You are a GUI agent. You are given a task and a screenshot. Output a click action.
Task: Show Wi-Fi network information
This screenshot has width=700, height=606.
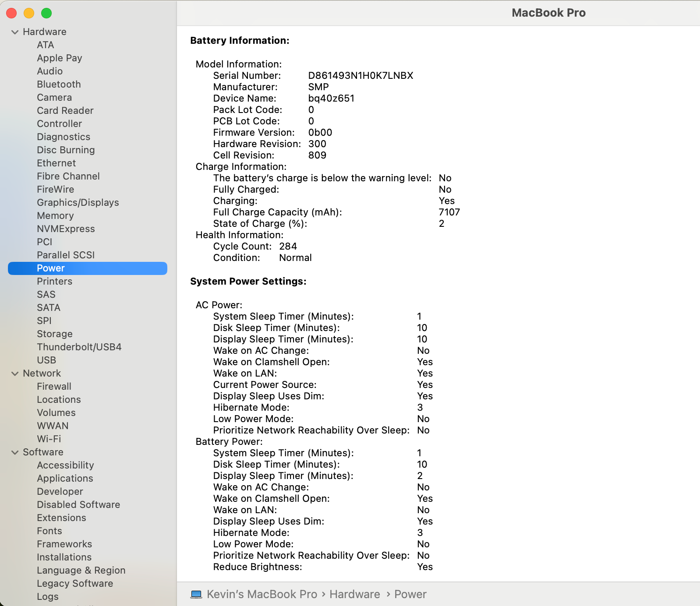pos(49,439)
